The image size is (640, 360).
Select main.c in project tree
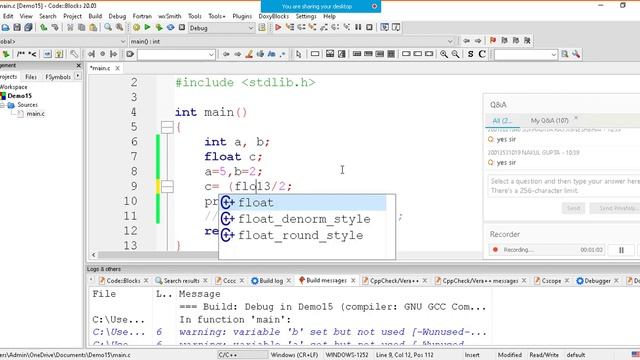(x=36, y=114)
